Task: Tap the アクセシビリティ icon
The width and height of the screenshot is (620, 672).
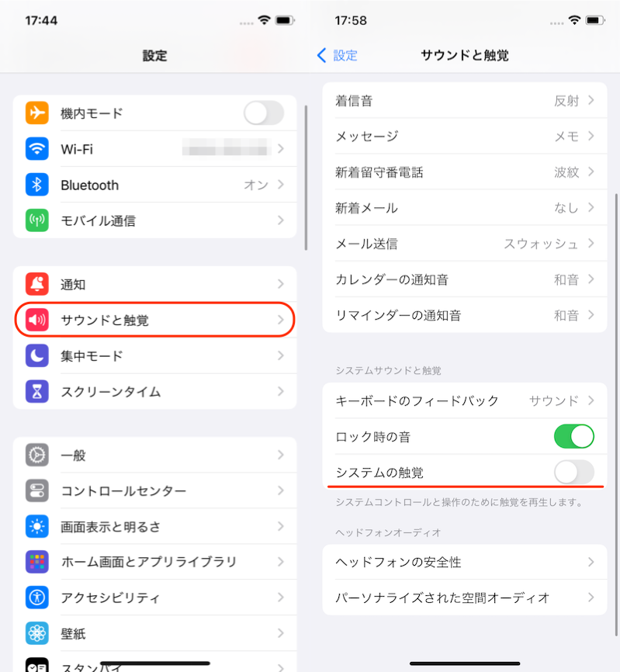Action: pyautogui.click(x=36, y=597)
